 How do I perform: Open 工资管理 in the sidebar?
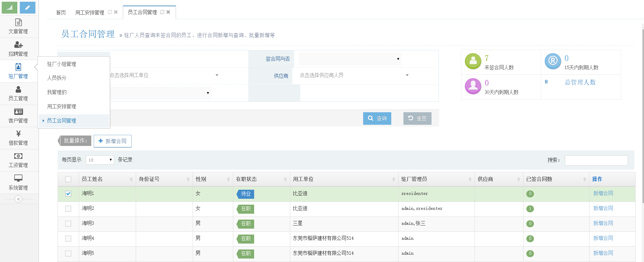pos(18,160)
